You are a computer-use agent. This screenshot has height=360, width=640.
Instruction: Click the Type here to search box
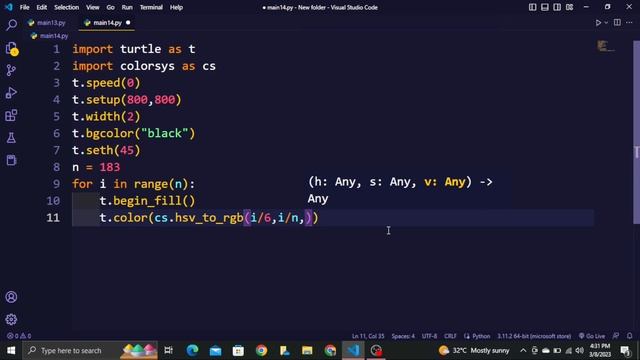pos(90,350)
